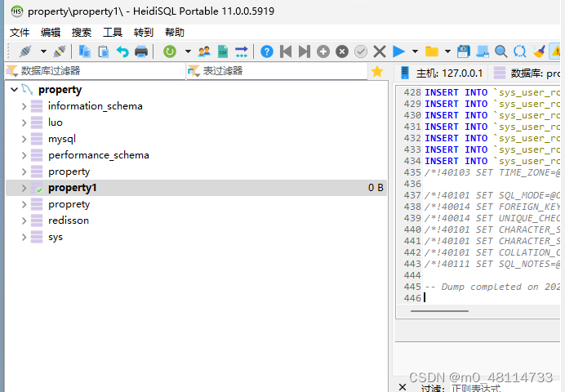Click the load SQL file folder icon

coord(432,51)
